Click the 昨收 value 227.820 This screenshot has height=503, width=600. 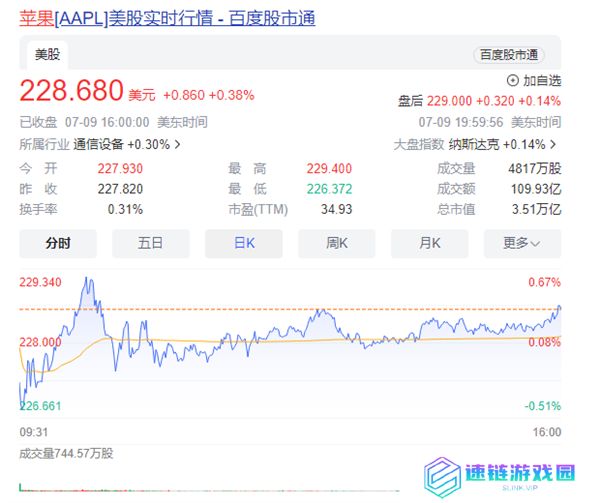point(120,189)
